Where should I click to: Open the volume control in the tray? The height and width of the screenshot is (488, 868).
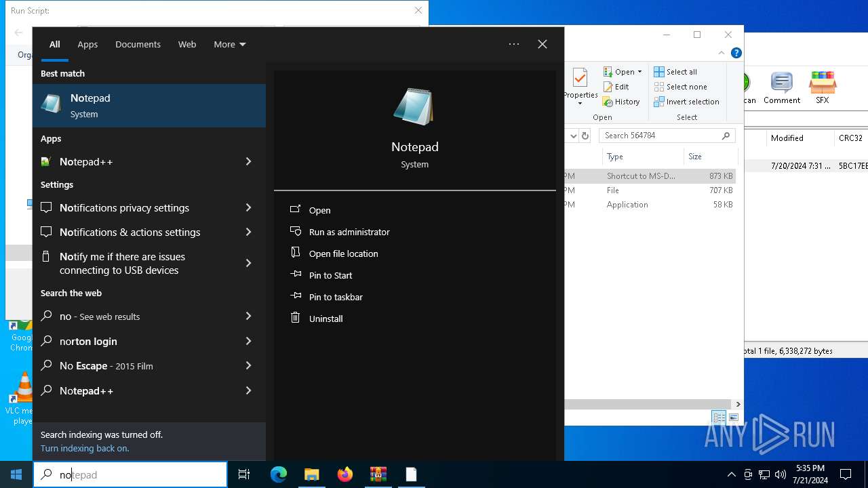pos(781,474)
